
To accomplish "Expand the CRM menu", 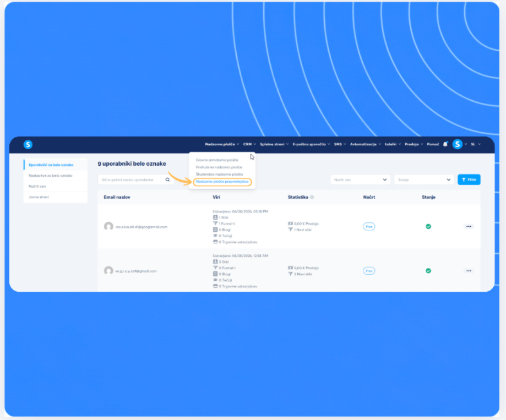I will click(249, 144).
